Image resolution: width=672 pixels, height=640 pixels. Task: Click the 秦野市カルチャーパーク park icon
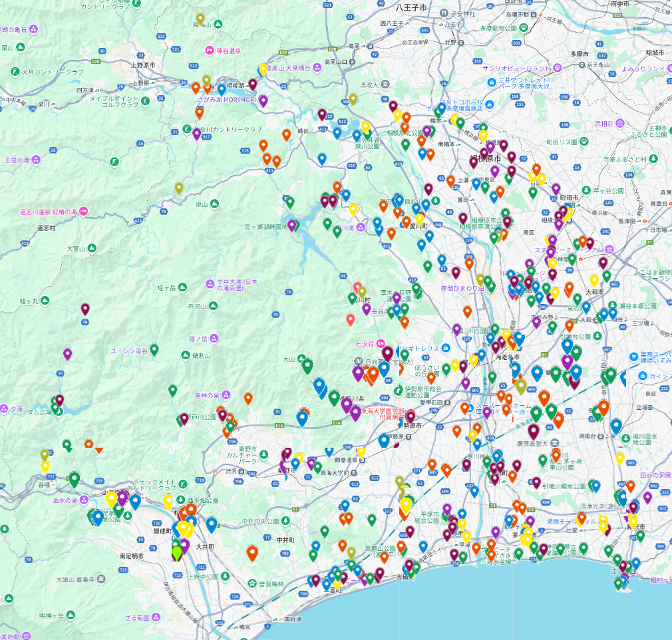pyautogui.click(x=264, y=454)
